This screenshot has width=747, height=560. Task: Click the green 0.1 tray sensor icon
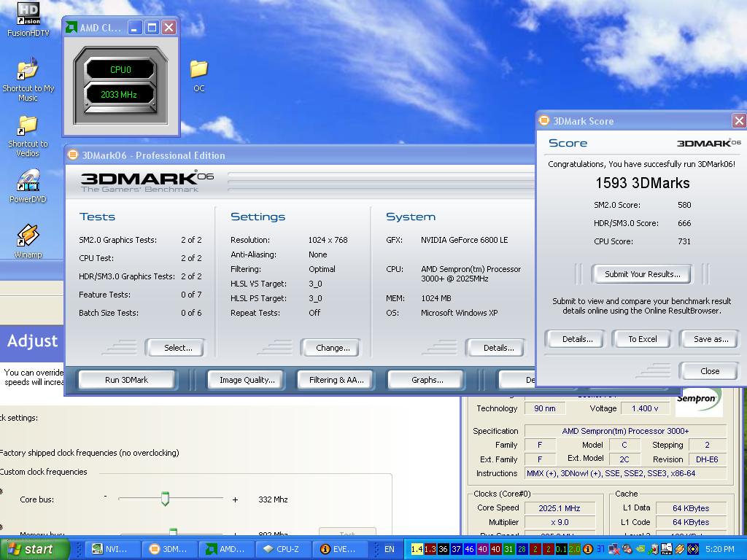click(561, 549)
